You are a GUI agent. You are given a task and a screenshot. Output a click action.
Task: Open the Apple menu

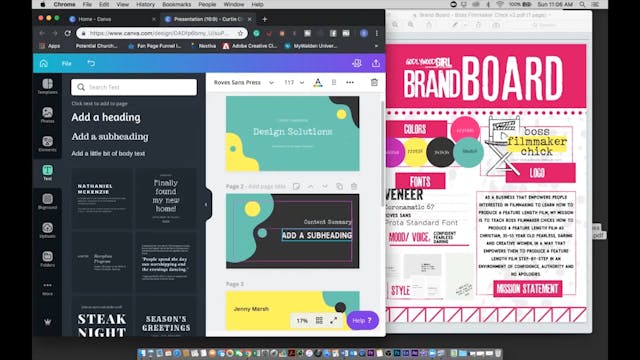[x=43, y=4]
